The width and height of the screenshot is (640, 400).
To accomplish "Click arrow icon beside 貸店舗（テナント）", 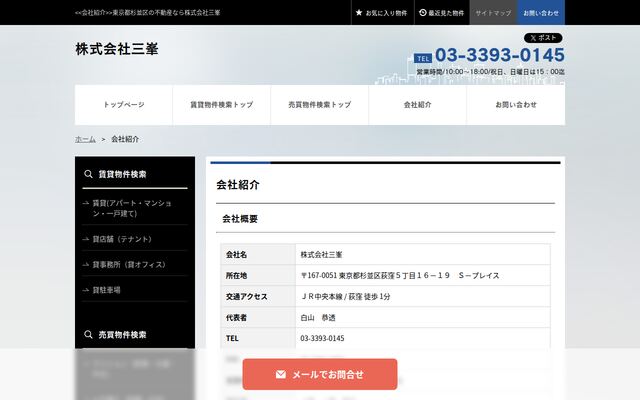I will click(86, 239).
